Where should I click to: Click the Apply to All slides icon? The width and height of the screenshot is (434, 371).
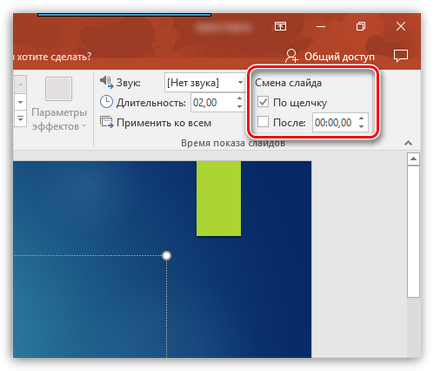click(x=107, y=122)
